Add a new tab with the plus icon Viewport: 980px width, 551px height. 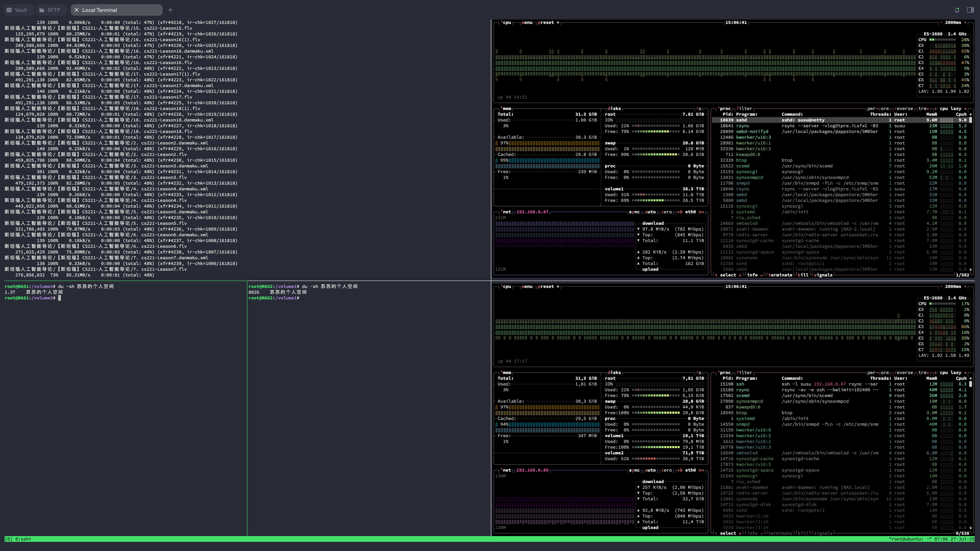(170, 10)
